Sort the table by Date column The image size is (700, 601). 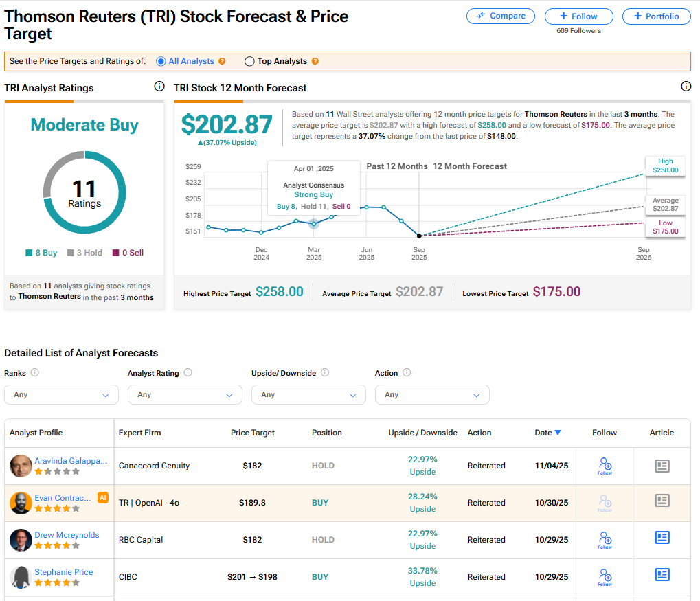click(547, 433)
